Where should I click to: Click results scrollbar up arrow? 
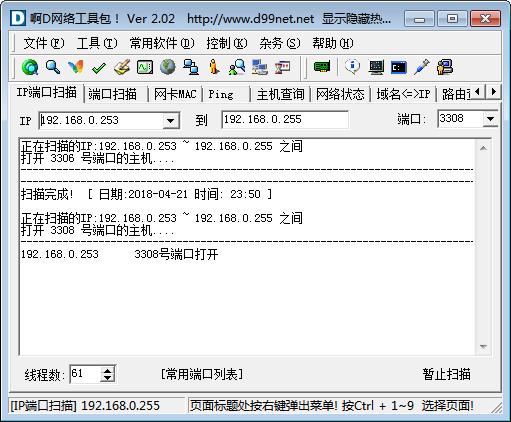click(x=483, y=148)
